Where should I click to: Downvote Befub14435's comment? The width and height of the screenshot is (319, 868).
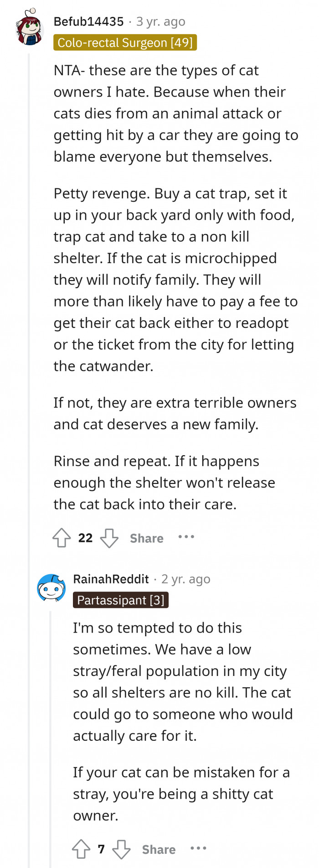tap(109, 538)
